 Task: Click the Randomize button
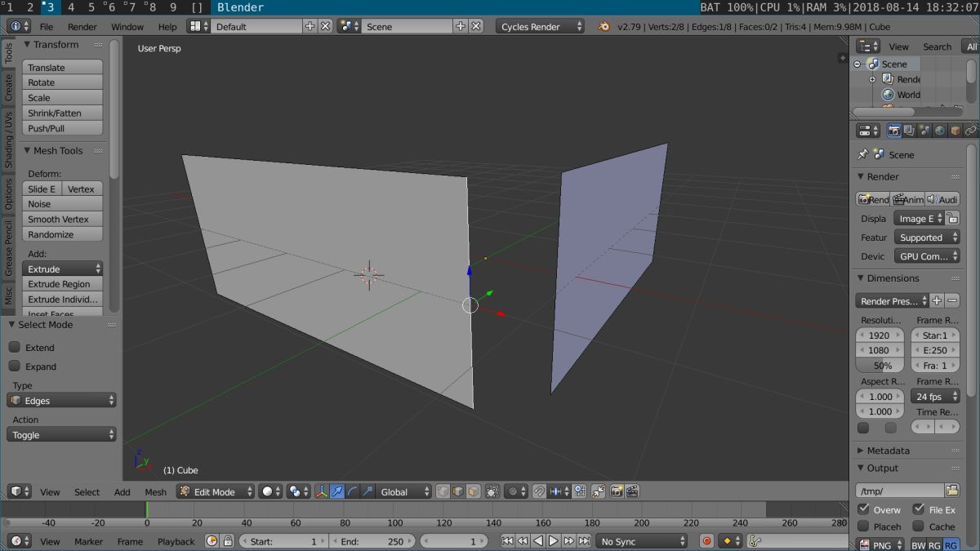[63, 234]
